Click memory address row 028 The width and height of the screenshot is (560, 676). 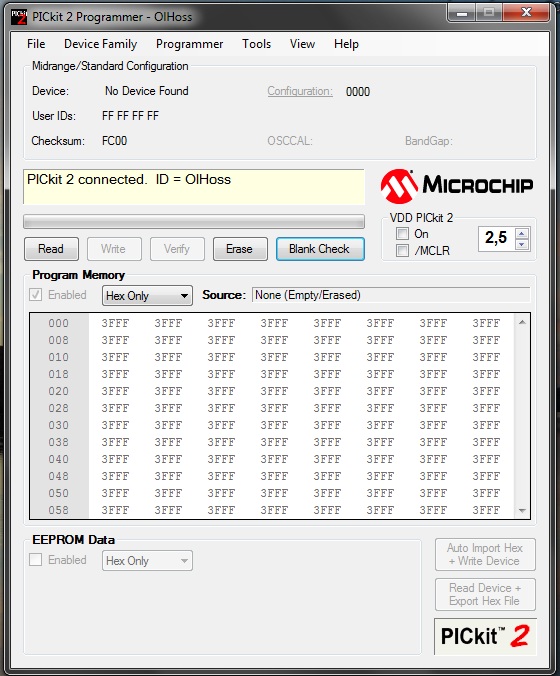pyautogui.click(x=59, y=408)
